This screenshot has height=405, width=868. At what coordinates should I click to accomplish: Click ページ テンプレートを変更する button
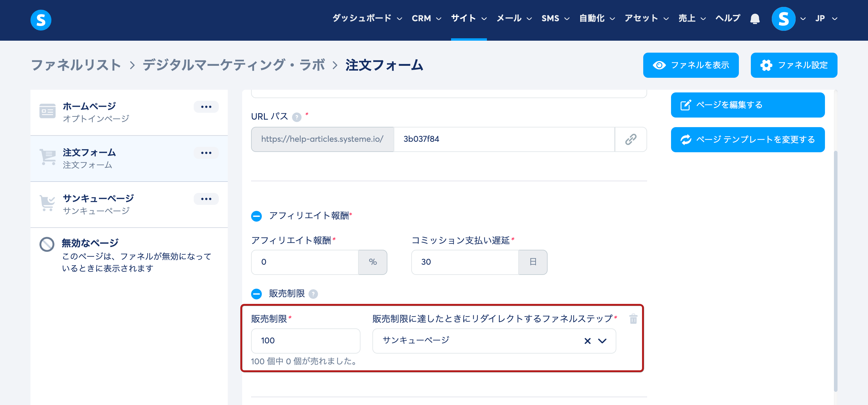[748, 140]
